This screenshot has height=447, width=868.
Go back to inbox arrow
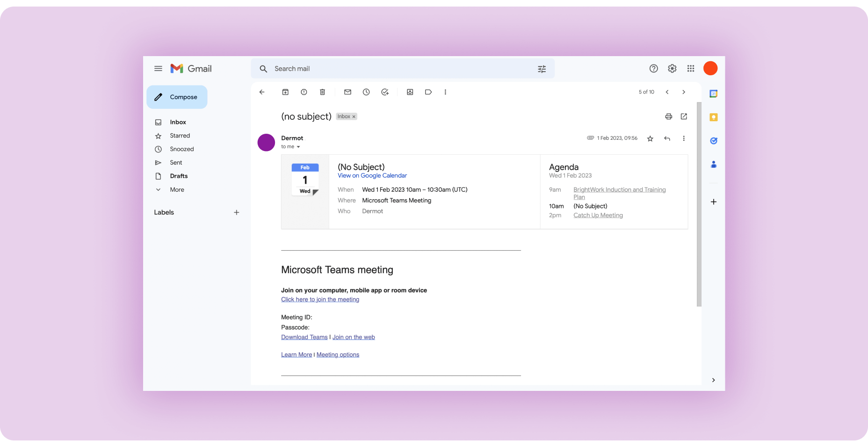click(x=262, y=92)
